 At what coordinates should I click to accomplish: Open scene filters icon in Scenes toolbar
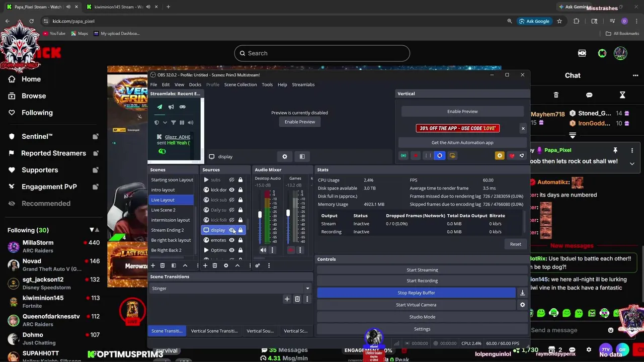(x=174, y=265)
